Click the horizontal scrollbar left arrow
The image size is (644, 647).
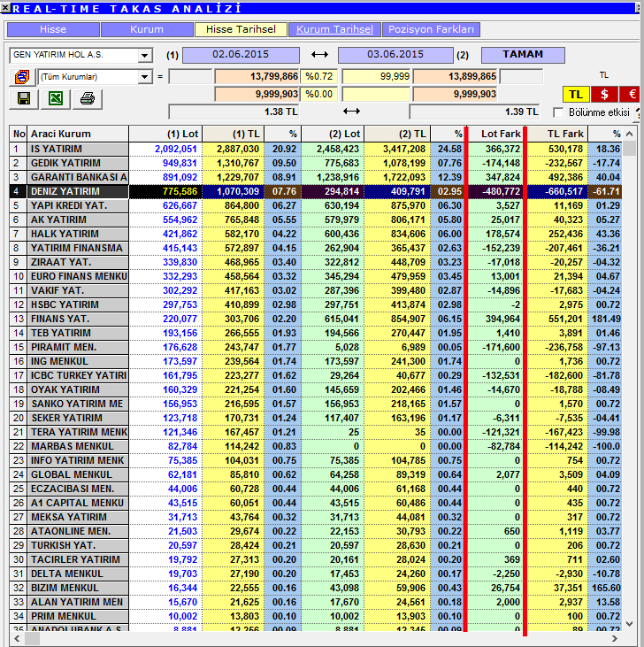[17, 639]
